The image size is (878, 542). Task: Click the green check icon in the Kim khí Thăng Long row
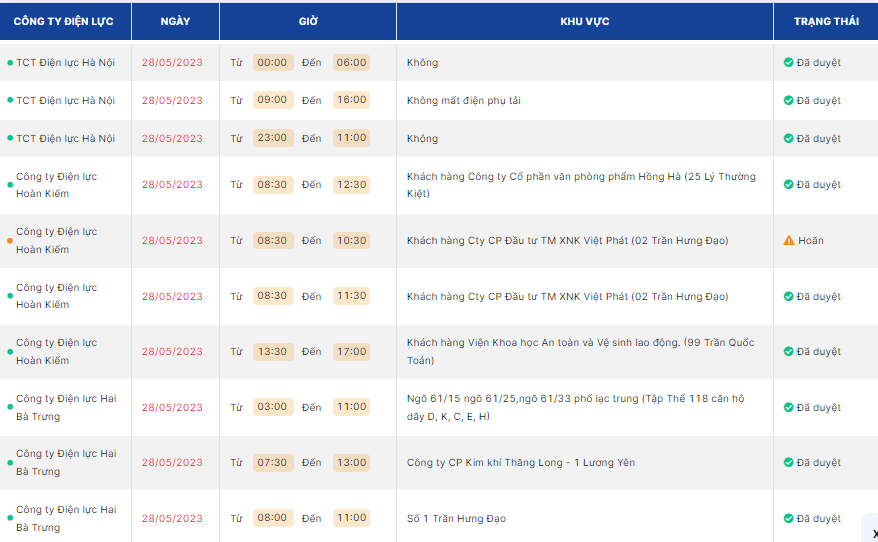(788, 463)
